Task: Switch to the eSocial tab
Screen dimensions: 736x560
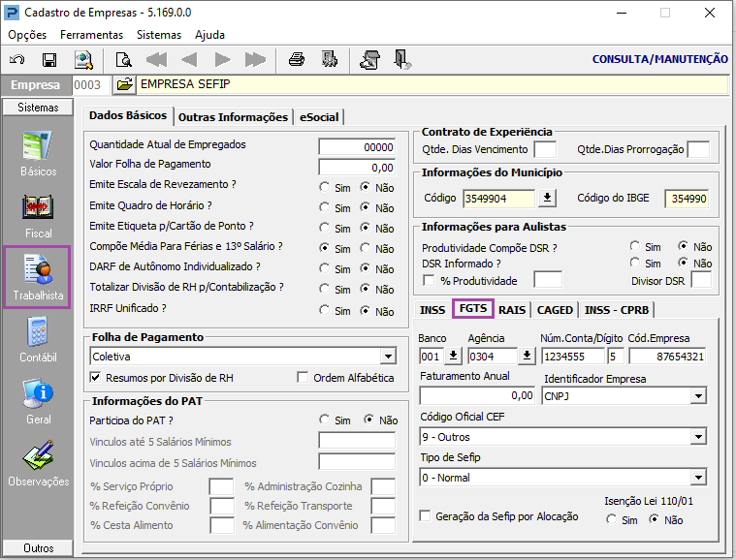Action: tap(319, 117)
